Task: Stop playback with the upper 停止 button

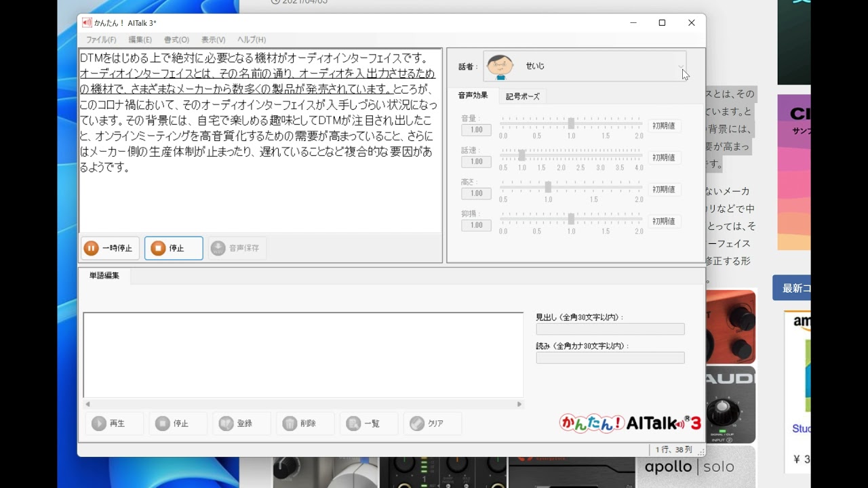Action: click(x=174, y=248)
